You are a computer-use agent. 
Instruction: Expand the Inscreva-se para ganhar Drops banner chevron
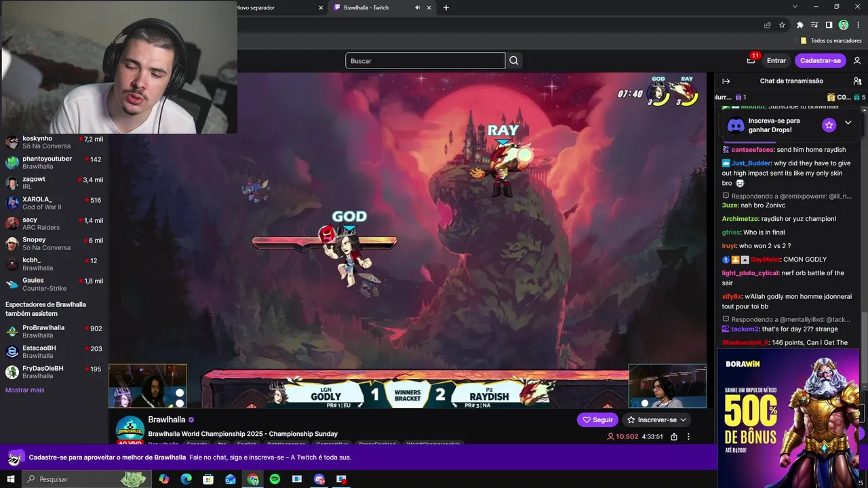848,123
